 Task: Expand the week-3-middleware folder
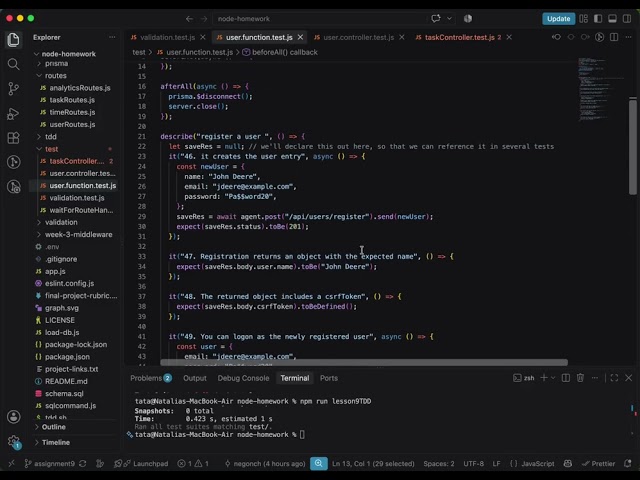click(76, 234)
